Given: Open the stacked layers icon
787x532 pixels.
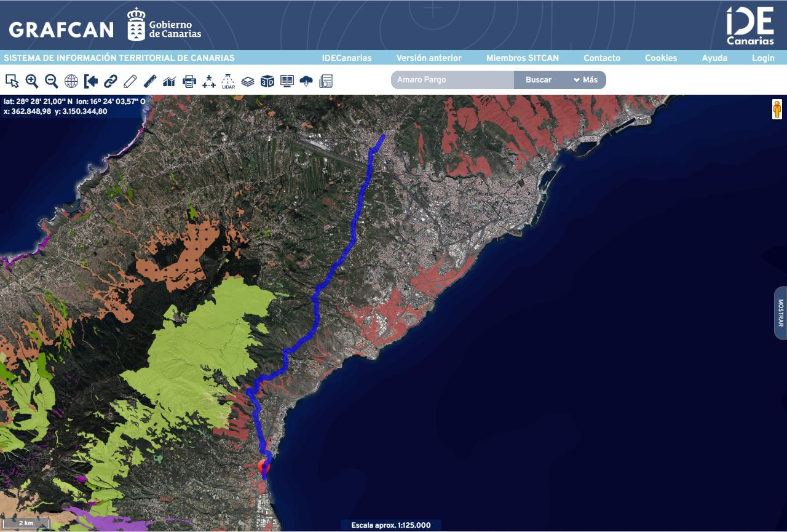Looking at the screenshot, I should (x=248, y=81).
